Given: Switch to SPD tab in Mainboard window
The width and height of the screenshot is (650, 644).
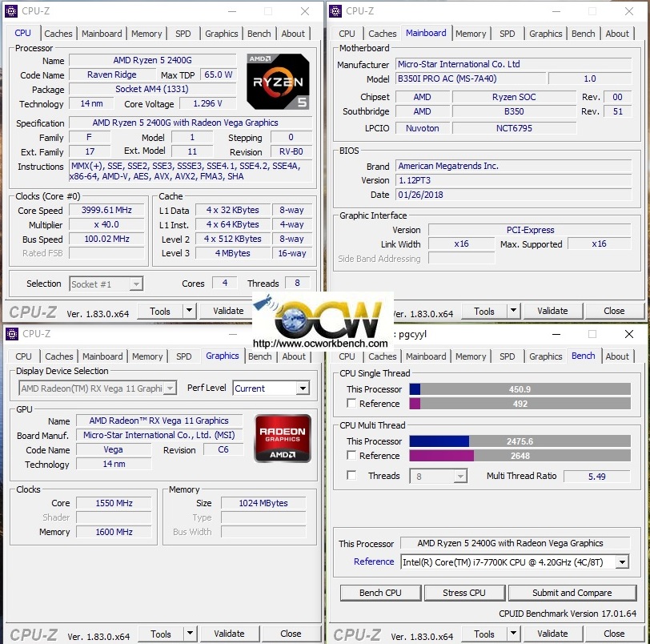Looking at the screenshot, I should click(x=507, y=34).
